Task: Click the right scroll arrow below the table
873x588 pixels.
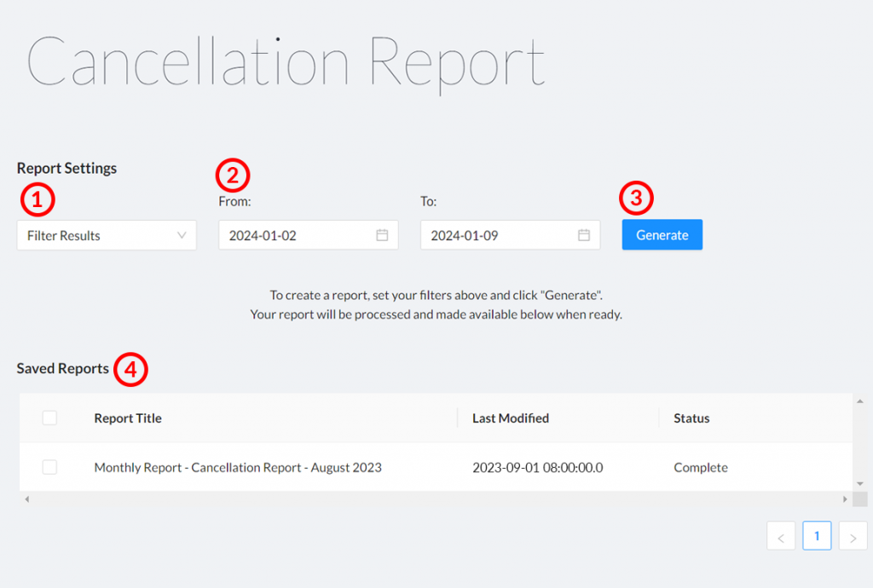Action: pyautogui.click(x=847, y=498)
